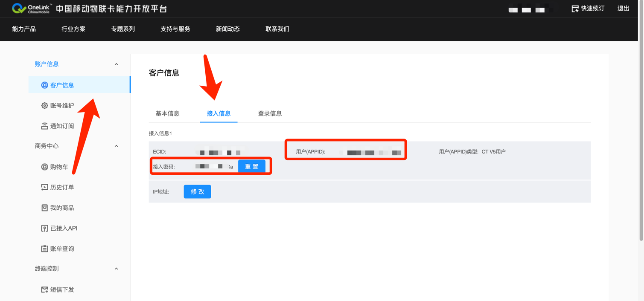The image size is (644, 301).
Task: Click the 客户信息 user icon in sidebar
Action: tap(44, 85)
